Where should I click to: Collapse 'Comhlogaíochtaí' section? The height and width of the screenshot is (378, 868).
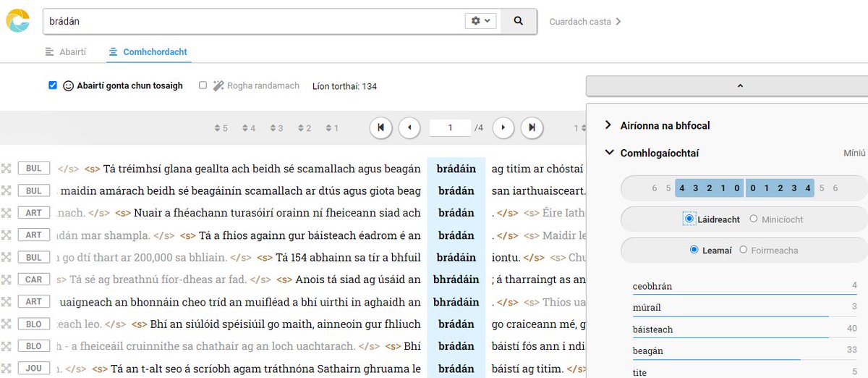tap(652, 153)
